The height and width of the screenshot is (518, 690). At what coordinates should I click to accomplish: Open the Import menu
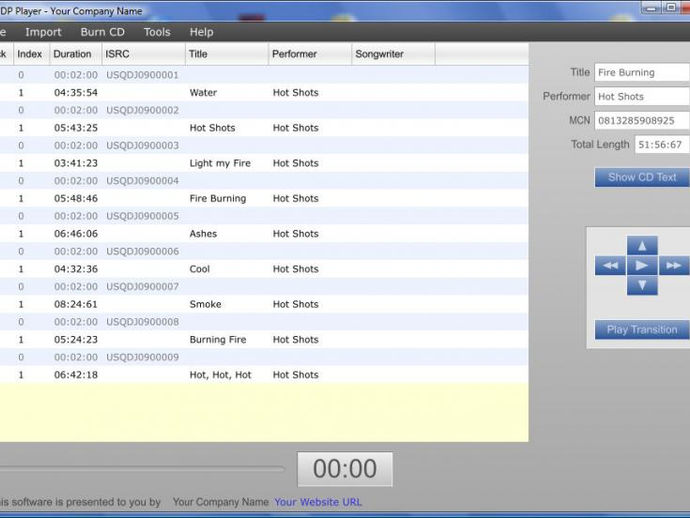click(x=43, y=32)
